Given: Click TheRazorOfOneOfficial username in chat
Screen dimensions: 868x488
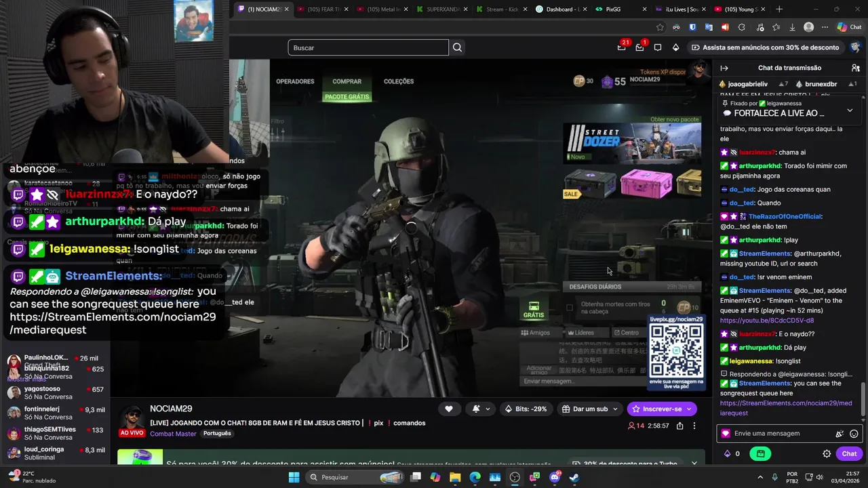Looking at the screenshot, I should (x=785, y=217).
